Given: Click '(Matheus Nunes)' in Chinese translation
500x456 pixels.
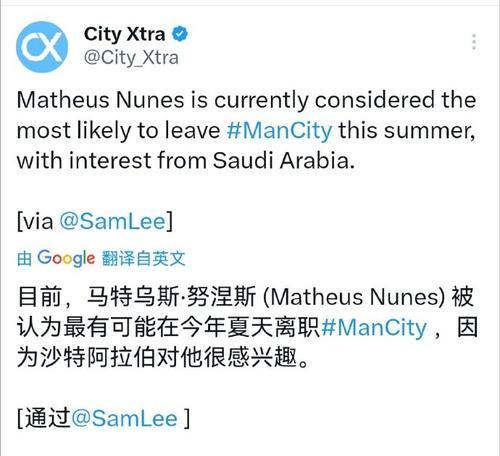Looking at the screenshot, I should [x=354, y=297].
